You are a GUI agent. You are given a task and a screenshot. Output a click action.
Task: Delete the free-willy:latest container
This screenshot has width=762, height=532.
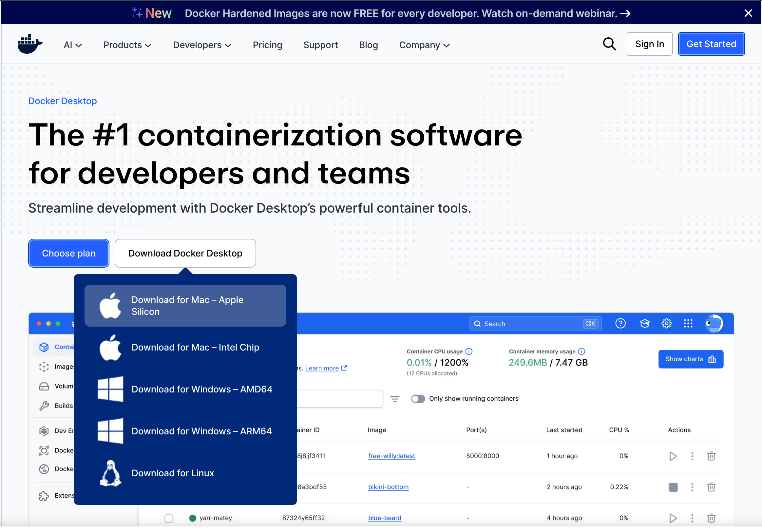point(711,456)
